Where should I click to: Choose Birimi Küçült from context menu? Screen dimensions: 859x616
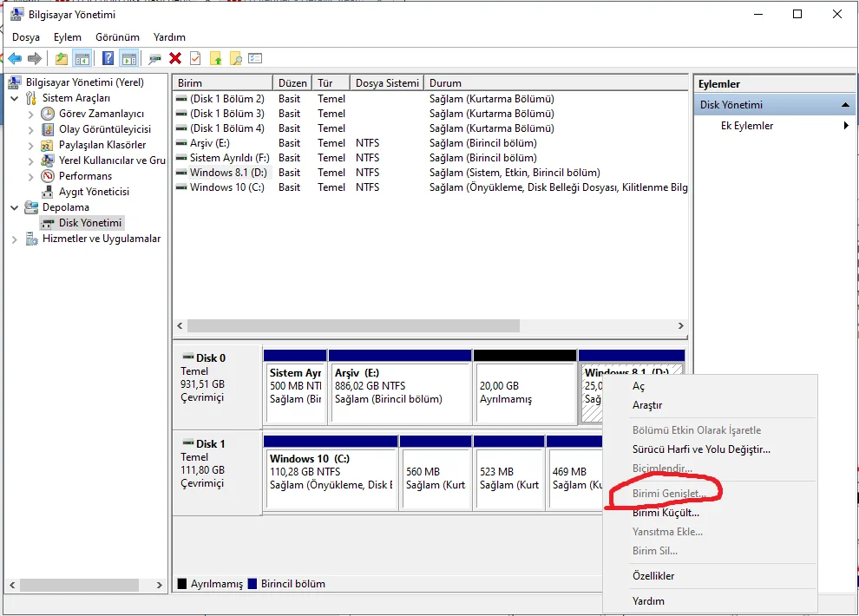click(666, 513)
